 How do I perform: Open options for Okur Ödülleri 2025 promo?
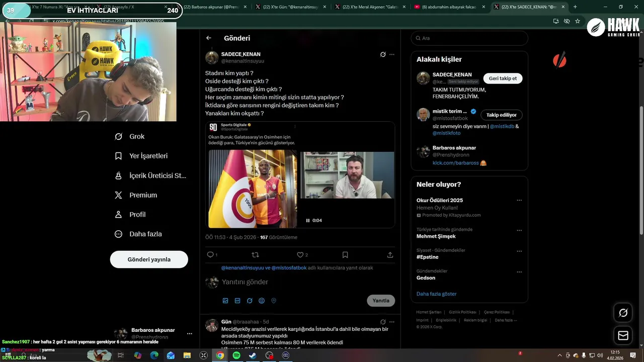point(519,200)
